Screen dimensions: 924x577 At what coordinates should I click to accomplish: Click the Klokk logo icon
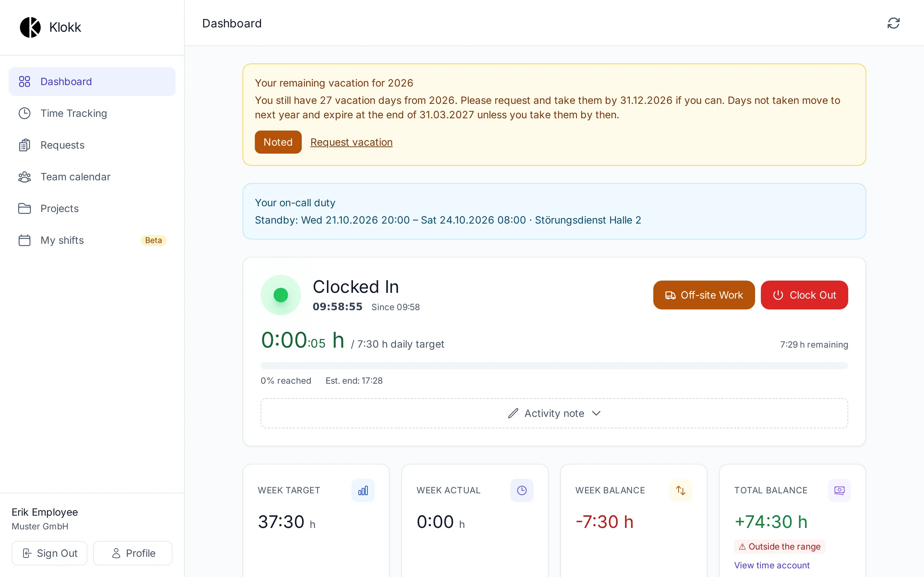point(30,27)
